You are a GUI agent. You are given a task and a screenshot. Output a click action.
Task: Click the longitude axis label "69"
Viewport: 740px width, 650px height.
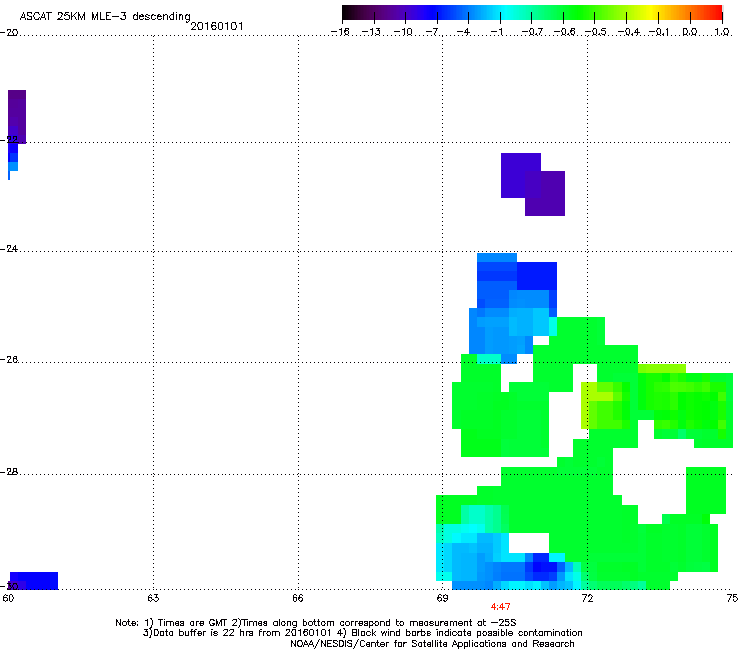(442, 598)
